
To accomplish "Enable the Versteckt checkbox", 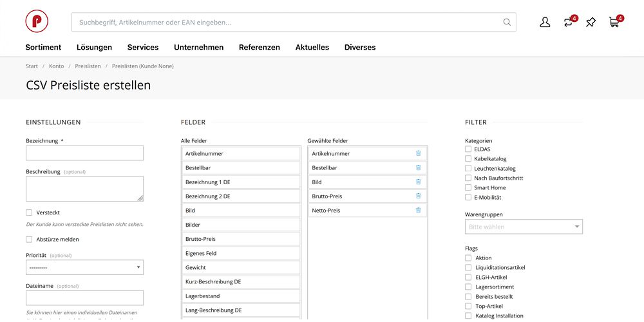I will tap(29, 213).
